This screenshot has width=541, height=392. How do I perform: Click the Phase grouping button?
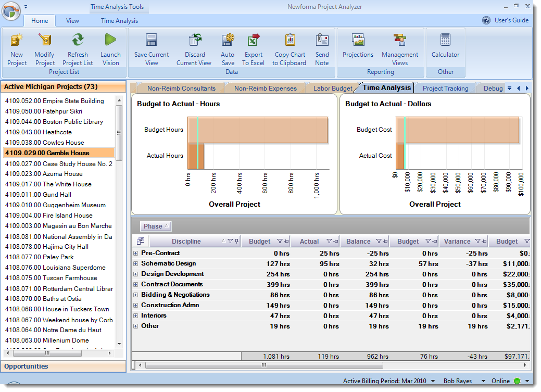tap(155, 226)
